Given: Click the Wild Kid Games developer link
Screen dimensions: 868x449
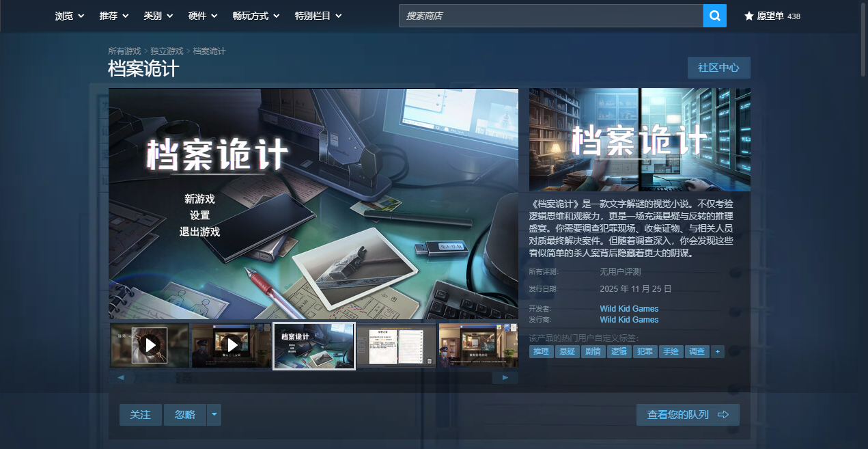Looking at the screenshot, I should [x=629, y=309].
